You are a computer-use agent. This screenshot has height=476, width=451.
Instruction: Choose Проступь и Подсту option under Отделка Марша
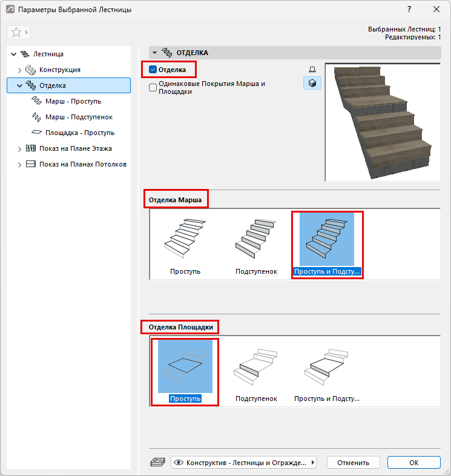(327, 245)
